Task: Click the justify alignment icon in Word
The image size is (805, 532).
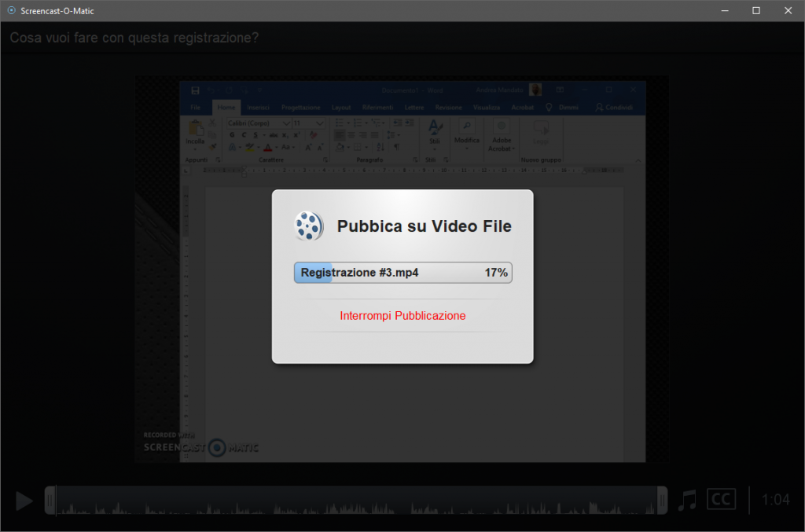Action: coord(375,135)
